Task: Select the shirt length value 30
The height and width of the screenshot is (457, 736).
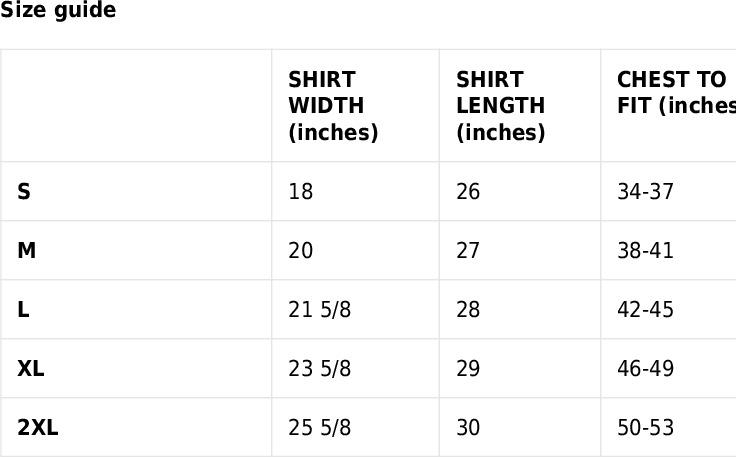Action: (x=468, y=428)
